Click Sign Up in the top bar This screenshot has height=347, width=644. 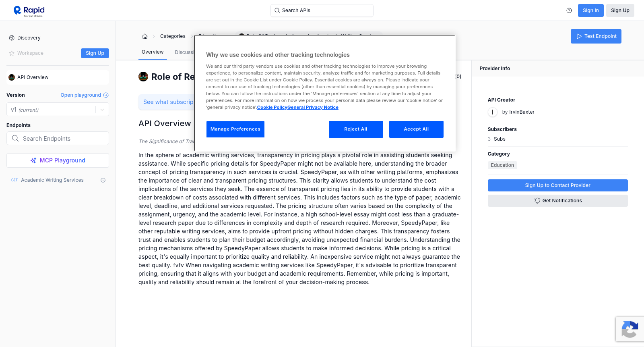coord(620,10)
